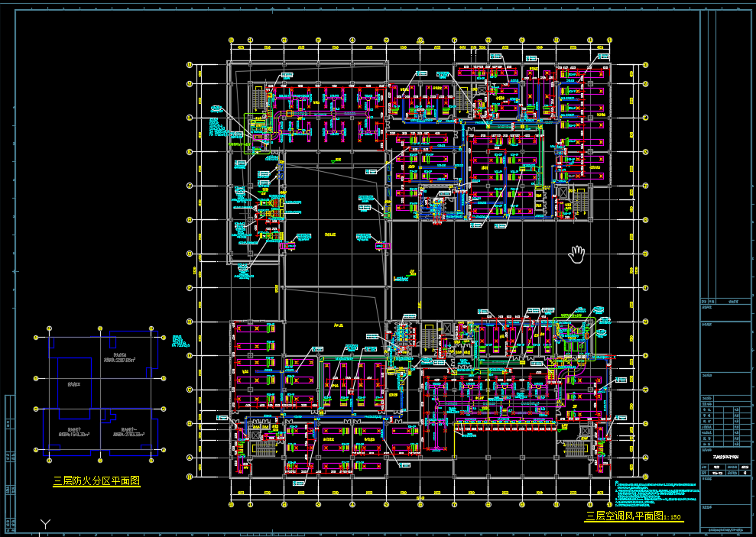Viewport: 756px width, 537px height.
Task: Select the 三层防火分区平面图 title text
Action: (96, 480)
